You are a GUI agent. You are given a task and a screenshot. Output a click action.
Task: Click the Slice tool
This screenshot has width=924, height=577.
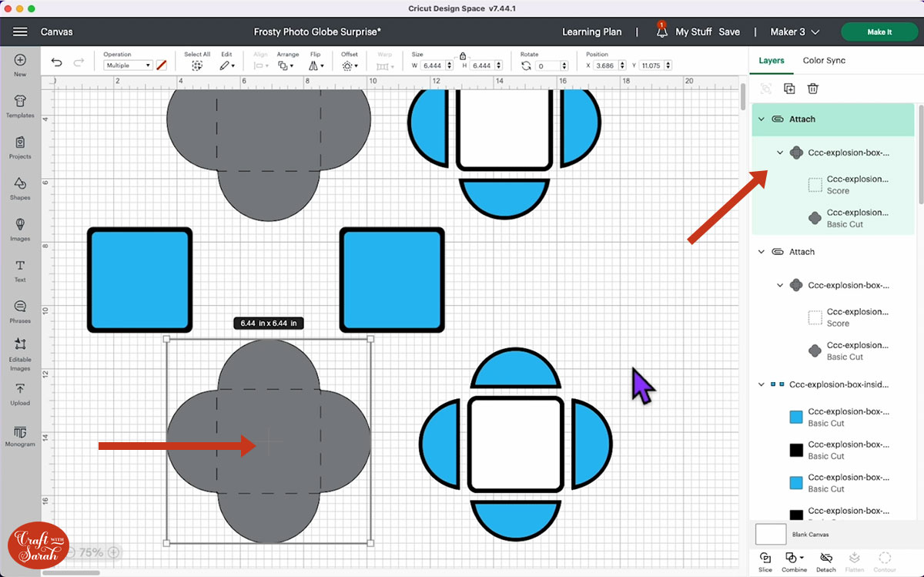click(x=765, y=560)
